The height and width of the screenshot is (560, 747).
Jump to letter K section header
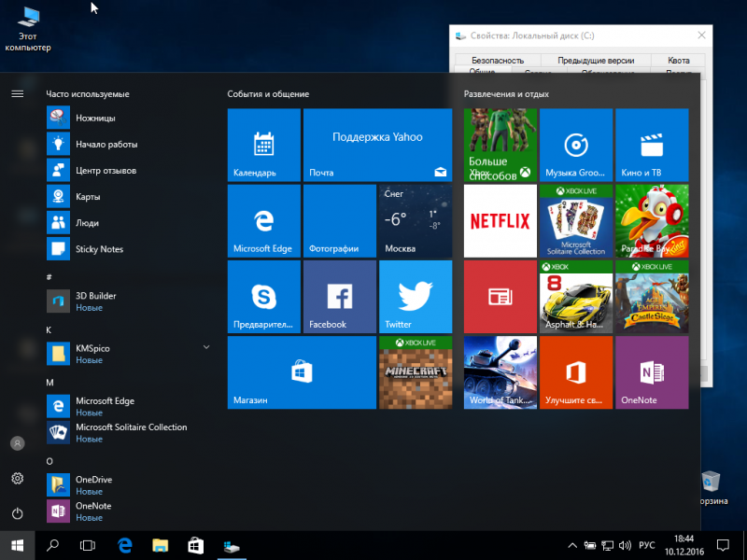(x=49, y=330)
